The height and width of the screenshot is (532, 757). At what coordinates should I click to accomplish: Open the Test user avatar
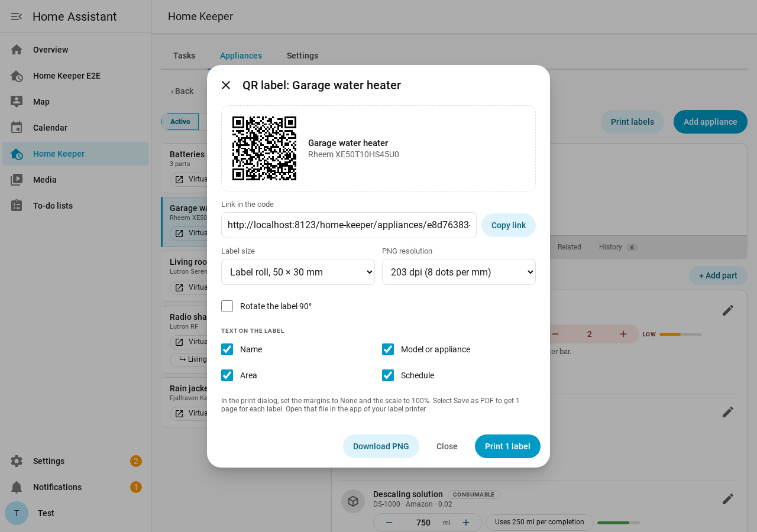point(17,513)
